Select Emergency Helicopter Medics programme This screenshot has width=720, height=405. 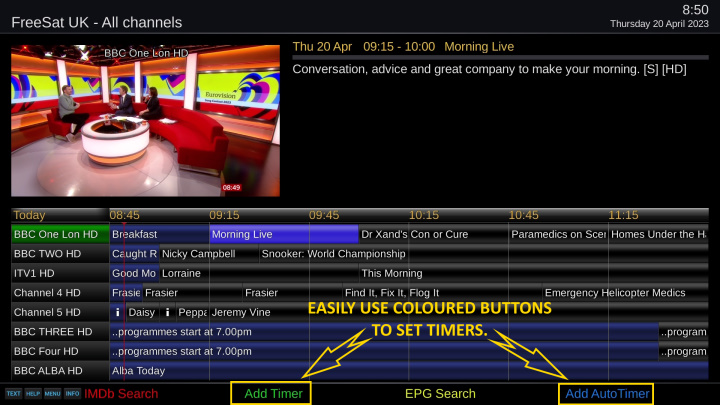point(625,293)
